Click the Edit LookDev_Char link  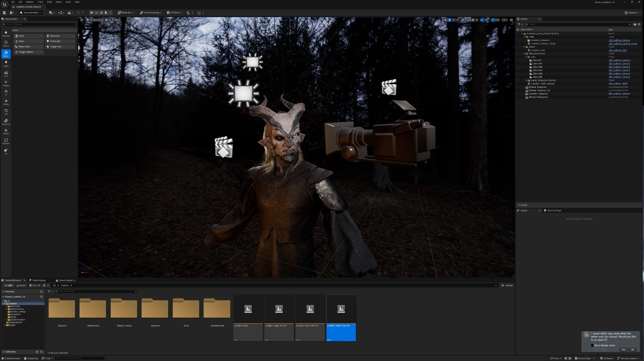[x=618, y=50]
